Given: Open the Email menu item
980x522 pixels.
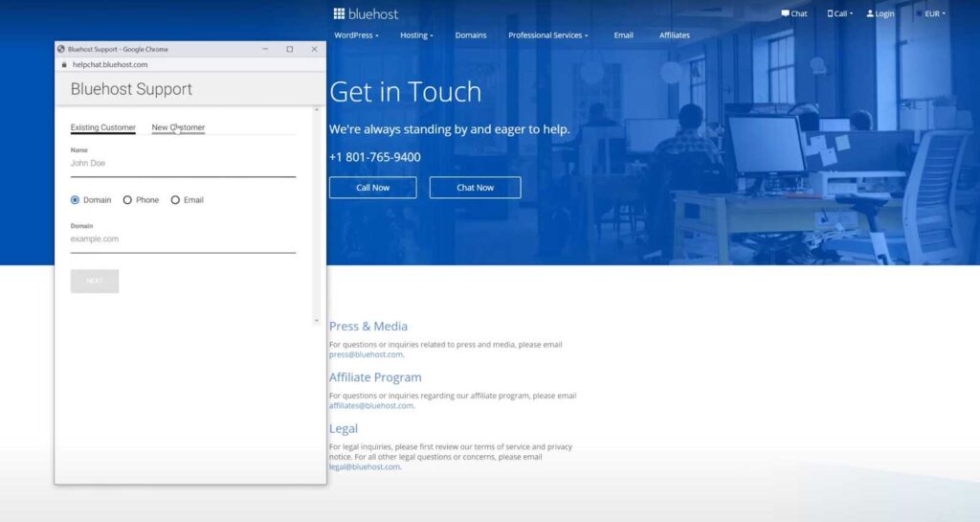Looking at the screenshot, I should coord(623,35).
